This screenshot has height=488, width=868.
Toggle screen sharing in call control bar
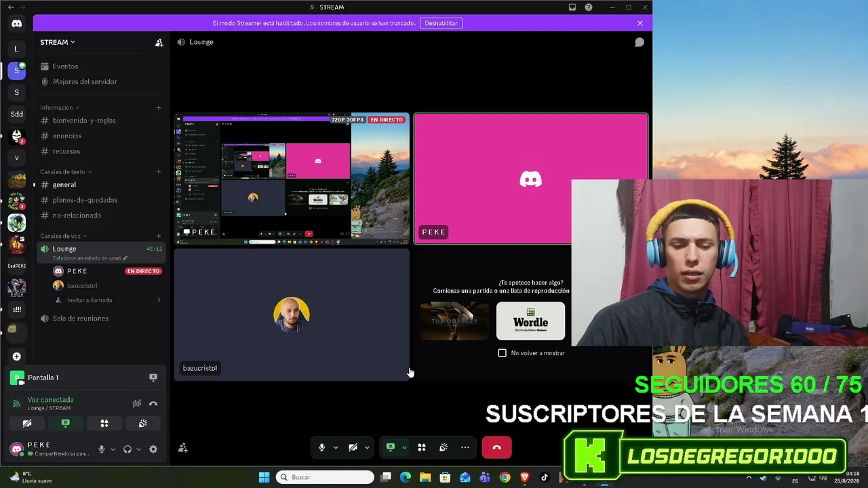click(x=391, y=447)
